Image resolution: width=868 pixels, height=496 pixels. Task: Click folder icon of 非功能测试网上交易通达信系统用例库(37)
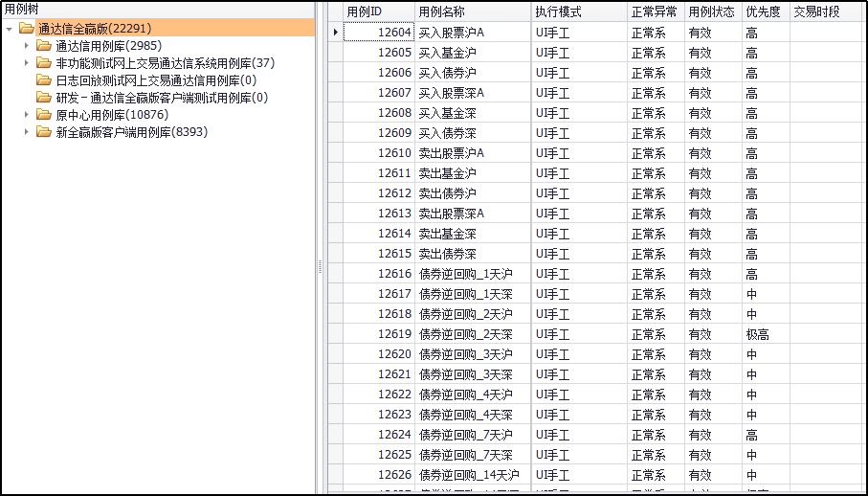(x=44, y=62)
